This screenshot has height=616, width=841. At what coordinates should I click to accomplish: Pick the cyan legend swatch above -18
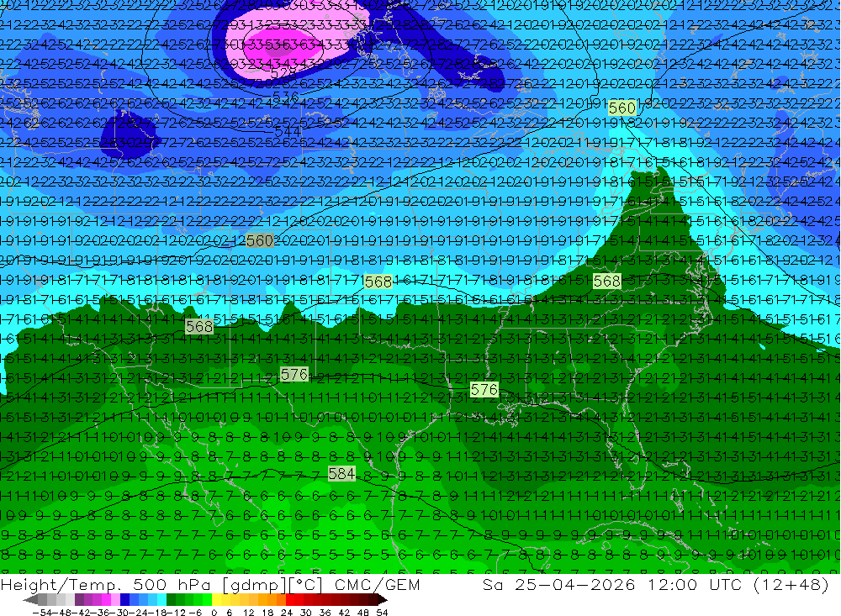[x=161, y=600]
